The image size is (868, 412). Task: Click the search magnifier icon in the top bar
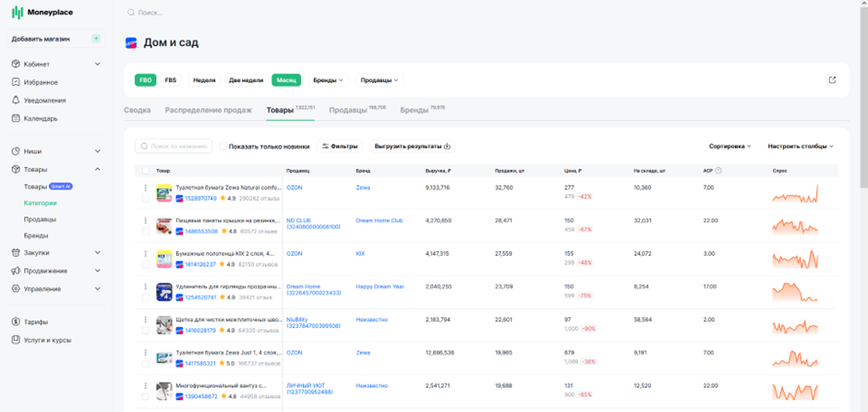[131, 12]
